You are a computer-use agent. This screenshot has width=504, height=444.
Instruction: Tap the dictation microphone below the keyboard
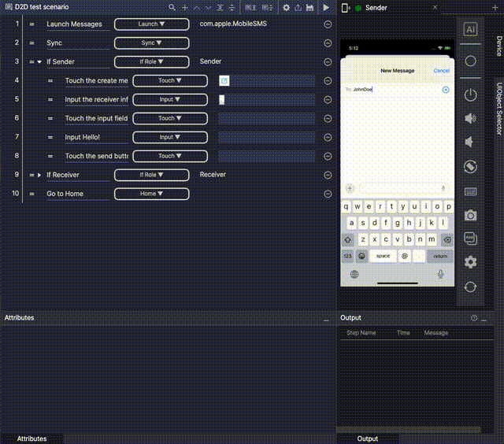[440, 274]
